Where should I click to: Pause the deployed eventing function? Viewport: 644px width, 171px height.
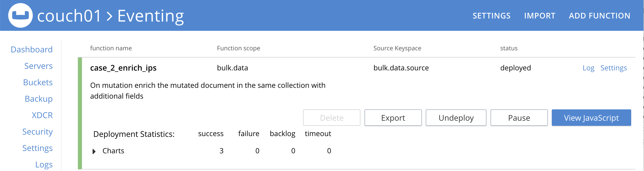pyautogui.click(x=519, y=118)
